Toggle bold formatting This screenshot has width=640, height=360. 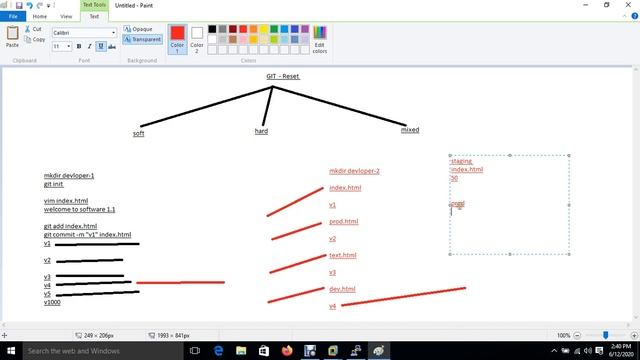coord(79,46)
